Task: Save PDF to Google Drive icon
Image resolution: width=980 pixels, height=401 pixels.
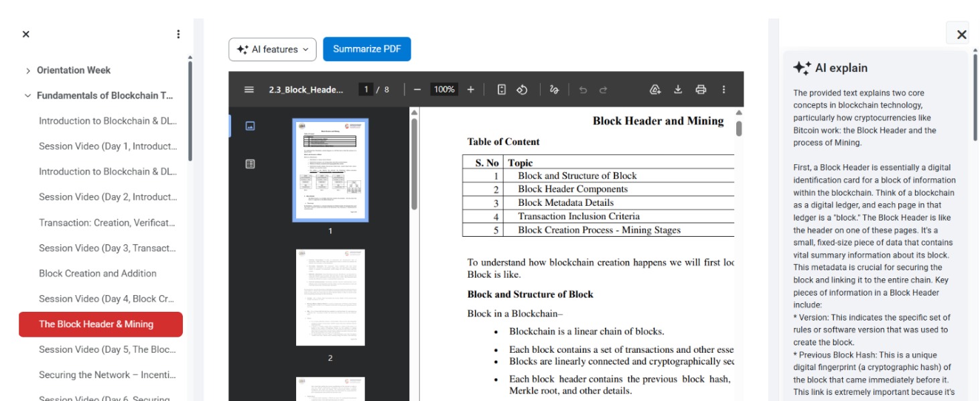Action: (x=656, y=89)
